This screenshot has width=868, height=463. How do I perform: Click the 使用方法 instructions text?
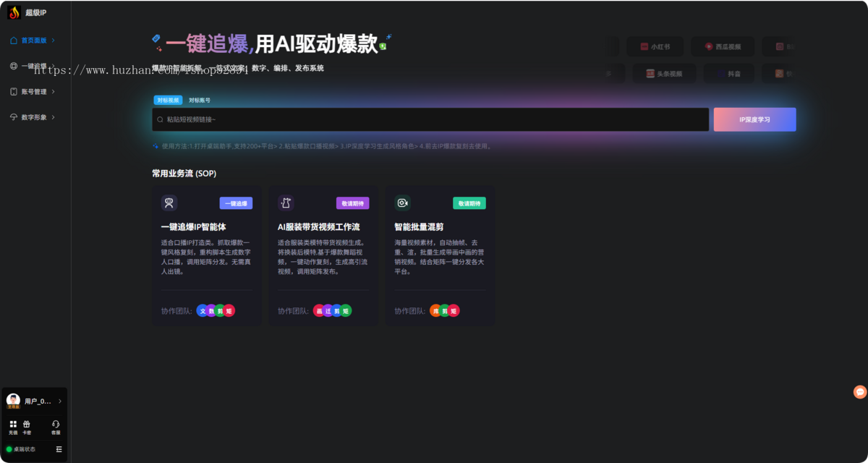[x=327, y=146]
